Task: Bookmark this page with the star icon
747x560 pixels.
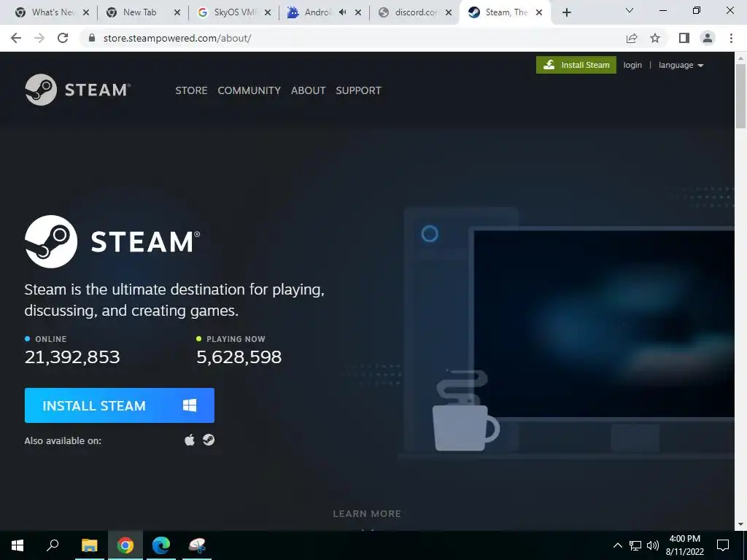Action: pyautogui.click(x=655, y=38)
